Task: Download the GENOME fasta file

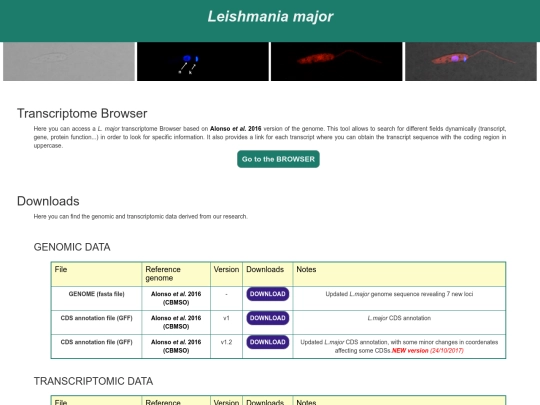Action: 268,294
